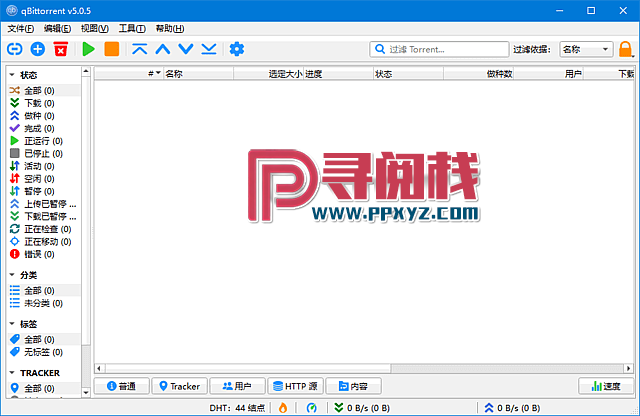Sort by the 做种数 column header
Screen dimensions: 640x416
click(x=478, y=74)
